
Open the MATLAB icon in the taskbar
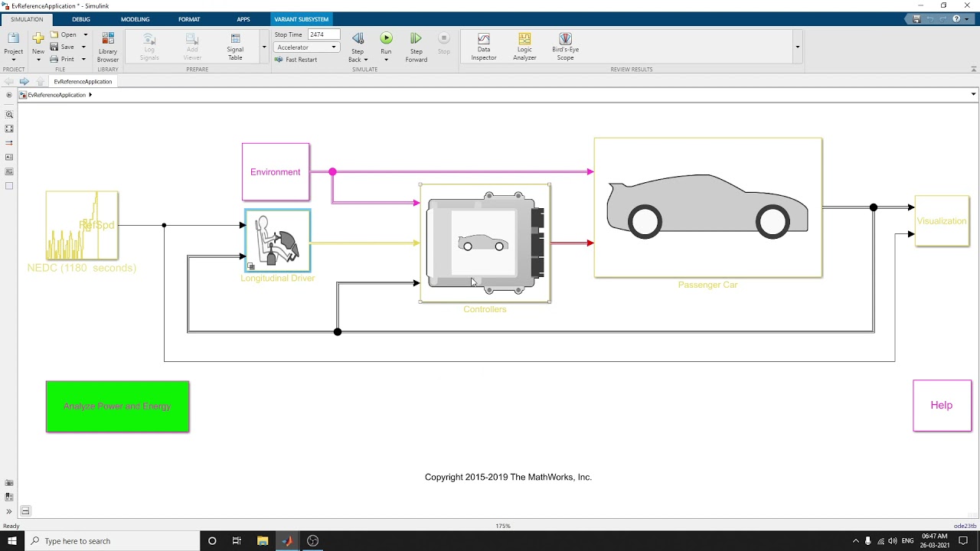[x=287, y=541]
